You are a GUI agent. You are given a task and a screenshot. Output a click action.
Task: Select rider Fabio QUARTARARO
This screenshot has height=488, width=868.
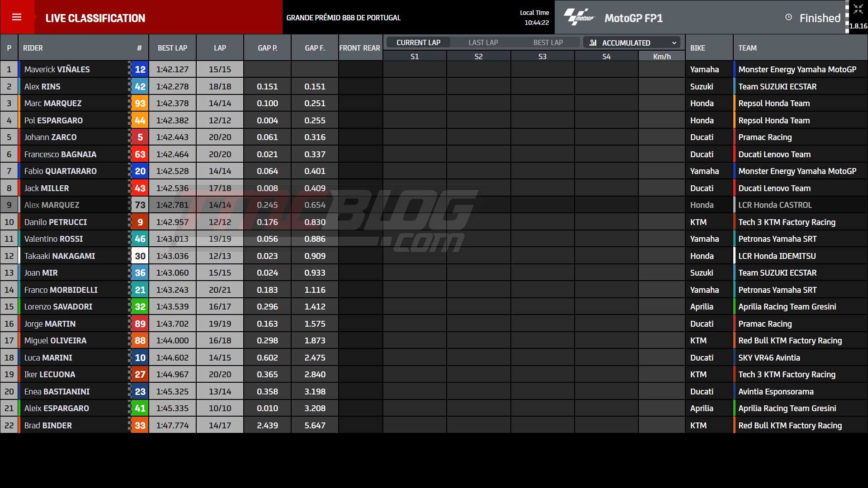click(61, 171)
